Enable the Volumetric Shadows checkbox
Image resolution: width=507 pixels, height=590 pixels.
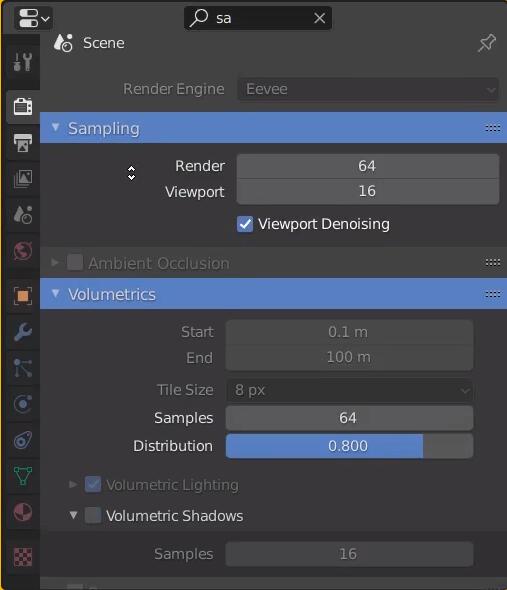pos(93,515)
